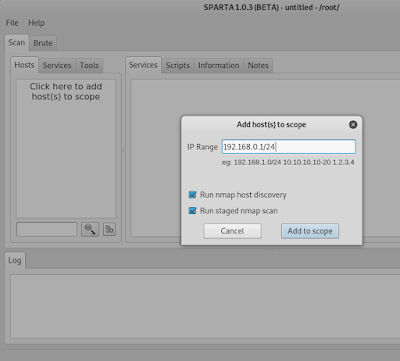Viewport: 400px width, 361px height.
Task: Toggle Run staged nmap scan checkbox
Action: 192,211
